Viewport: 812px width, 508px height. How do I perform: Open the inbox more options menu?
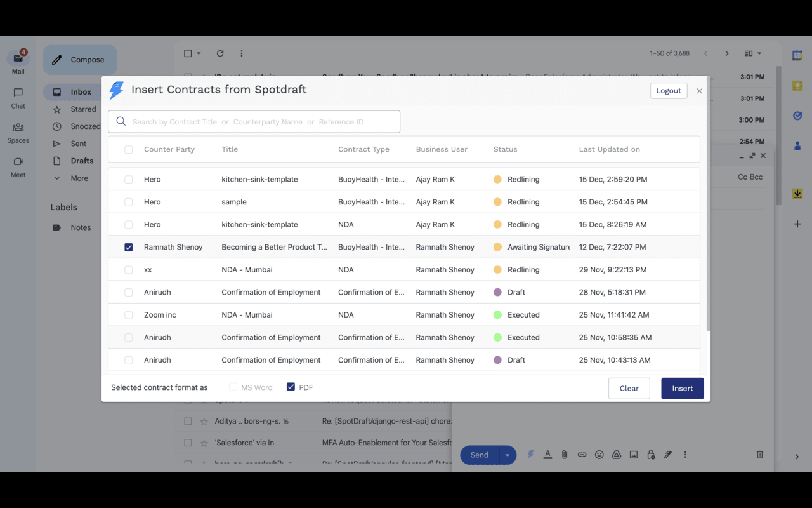[241, 53]
